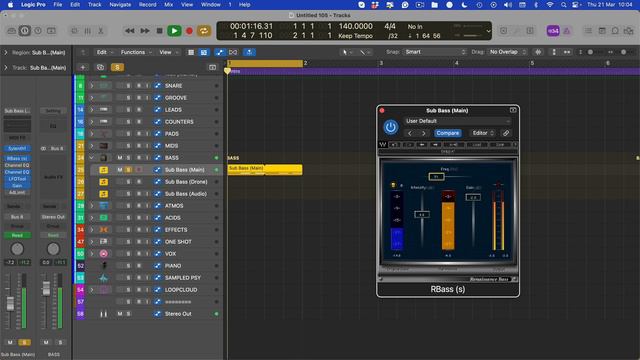
Task: Open the Editor view dropdown in plugin
Action: (483, 133)
